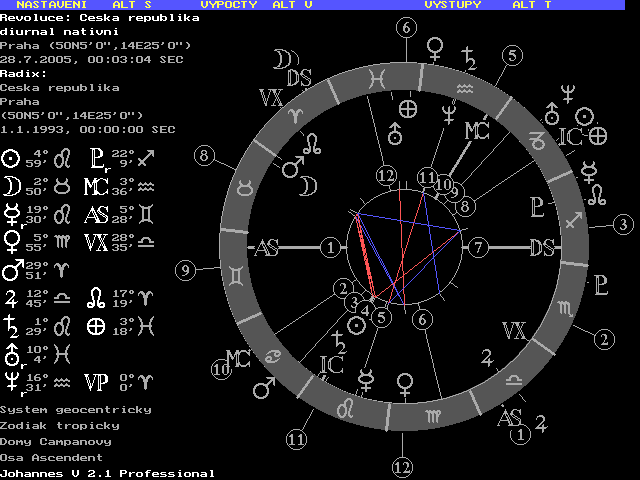Click the "System geocentricky" setting line
The width and height of the screenshot is (640, 480).
(76, 410)
